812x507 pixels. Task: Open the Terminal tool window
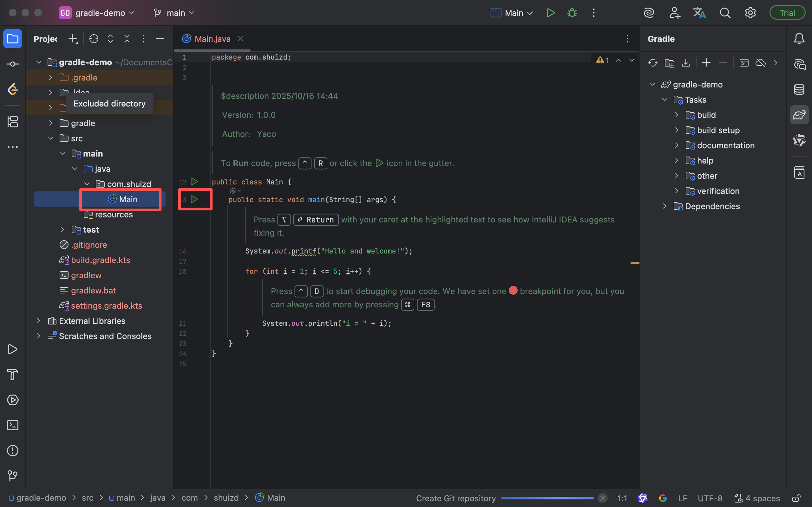point(12,425)
